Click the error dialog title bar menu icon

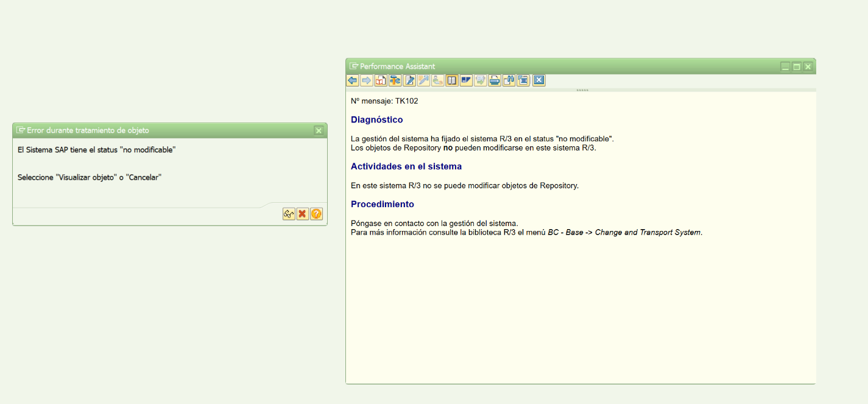21,130
